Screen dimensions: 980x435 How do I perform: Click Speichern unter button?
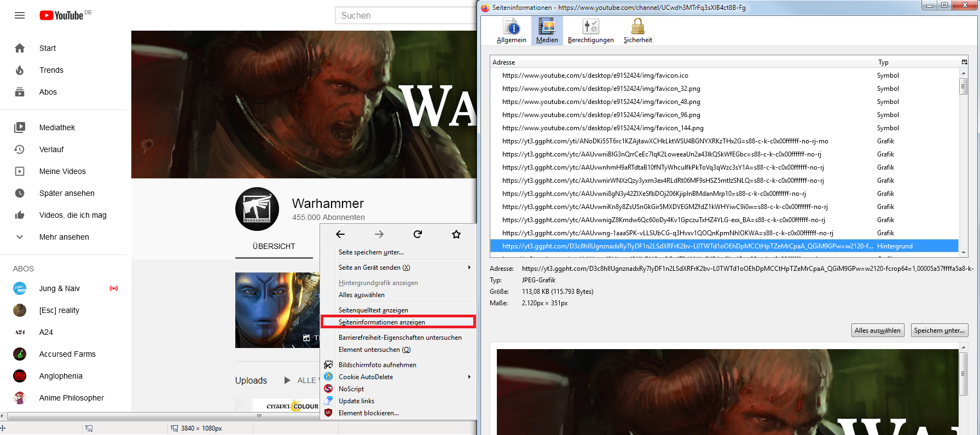[x=940, y=330]
